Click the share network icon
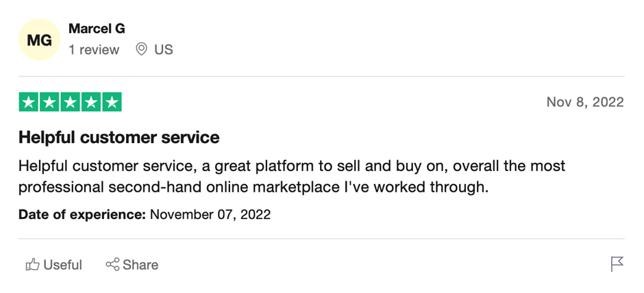Viewport: 644px width, 293px height. click(112, 264)
